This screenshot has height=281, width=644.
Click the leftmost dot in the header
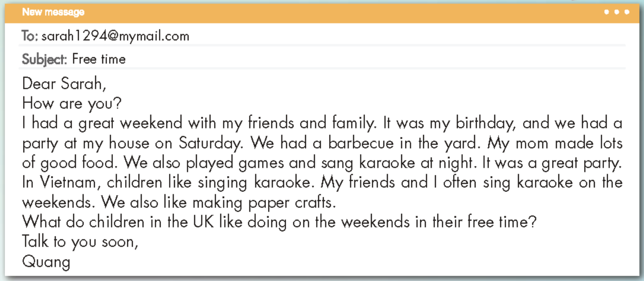[606, 12]
